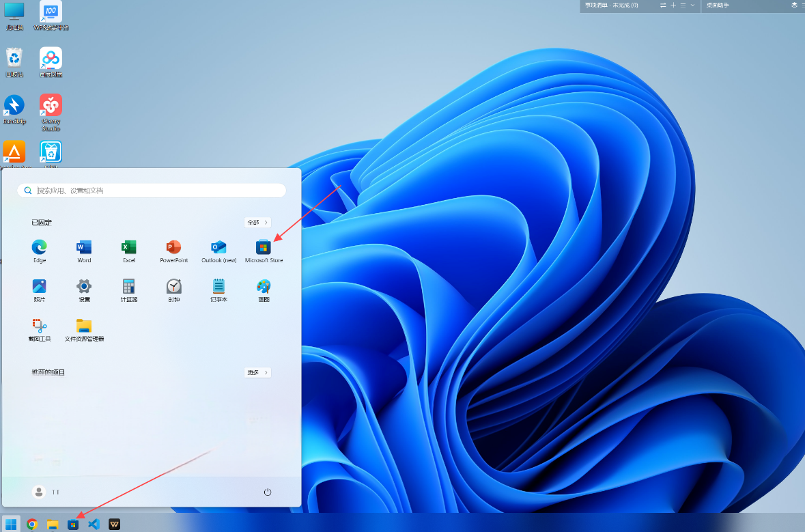Open the to-do widget hamburger menu
This screenshot has height=532, width=805.
(683, 5)
